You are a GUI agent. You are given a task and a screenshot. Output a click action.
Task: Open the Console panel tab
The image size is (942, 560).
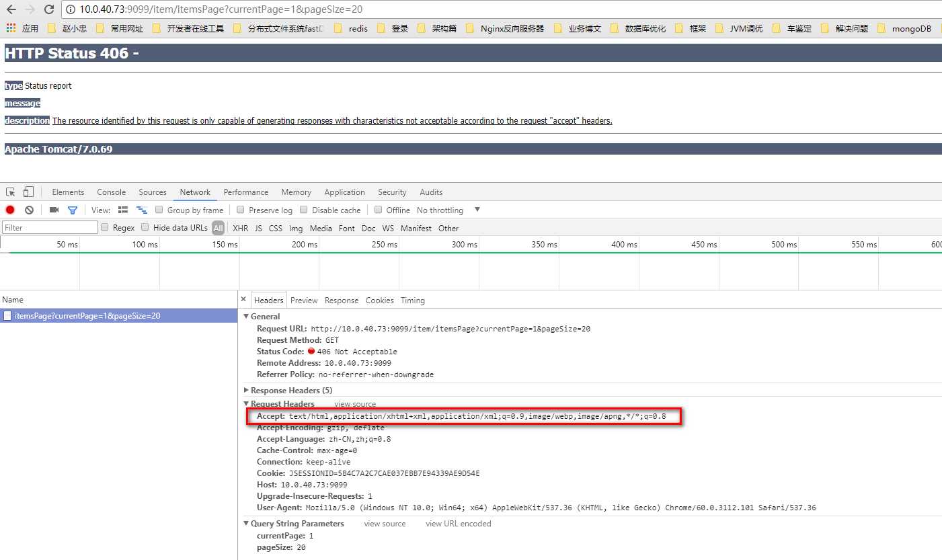coord(112,192)
